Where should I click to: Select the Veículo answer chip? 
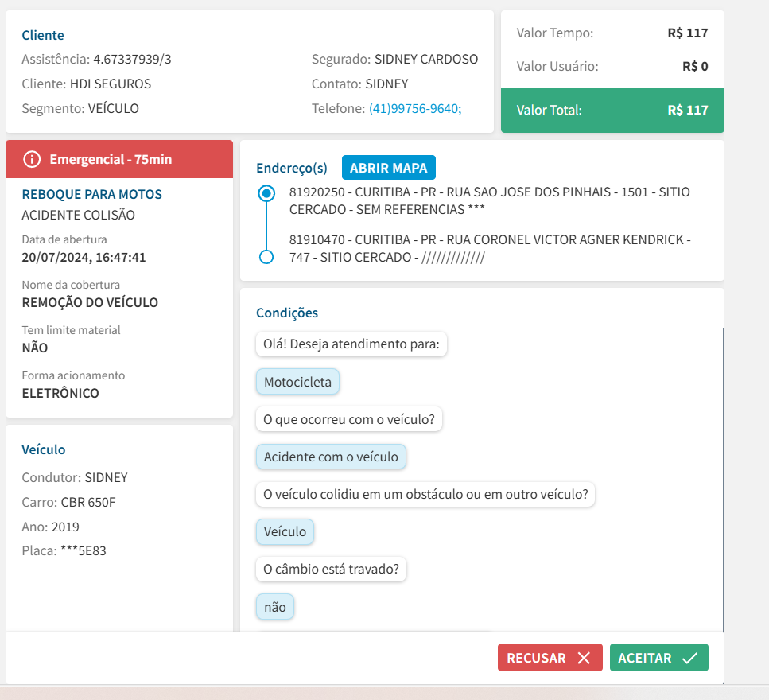click(x=285, y=531)
